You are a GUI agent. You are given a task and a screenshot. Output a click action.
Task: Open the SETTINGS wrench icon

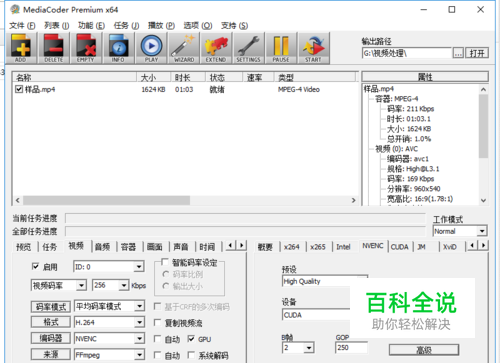pyautogui.click(x=248, y=48)
